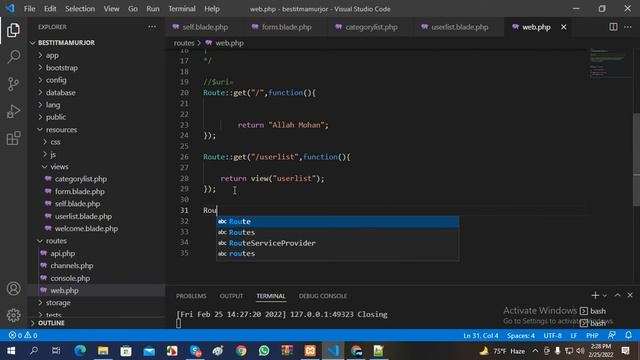The height and width of the screenshot is (360, 640).
Task: Select first bash terminal in list
Action: point(593,311)
